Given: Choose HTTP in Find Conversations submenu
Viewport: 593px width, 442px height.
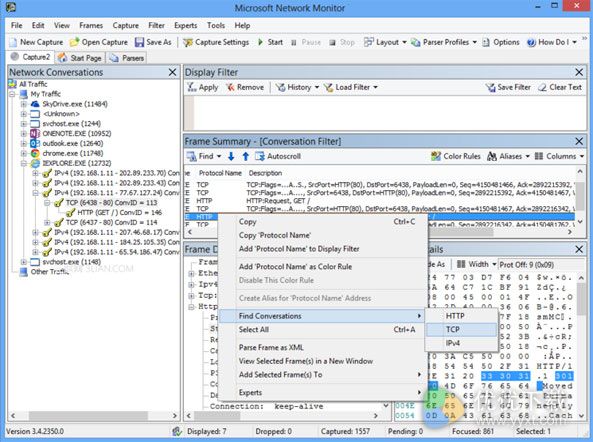Looking at the screenshot, I should [461, 316].
